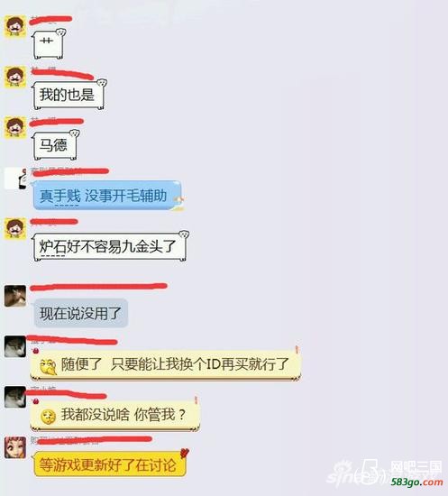Image resolution: width=448 pixels, height=496 pixels.
Task: Click the '只要能让我换个ID再买就行了' message
Action: tap(200, 364)
